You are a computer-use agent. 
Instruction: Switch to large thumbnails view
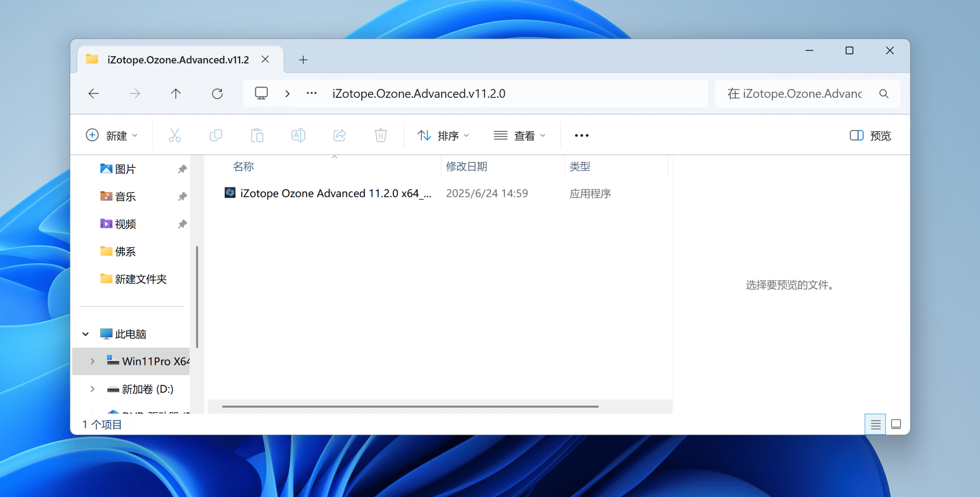coord(896,424)
